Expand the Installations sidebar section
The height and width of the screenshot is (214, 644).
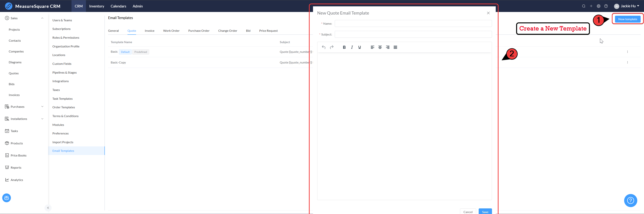point(42,119)
